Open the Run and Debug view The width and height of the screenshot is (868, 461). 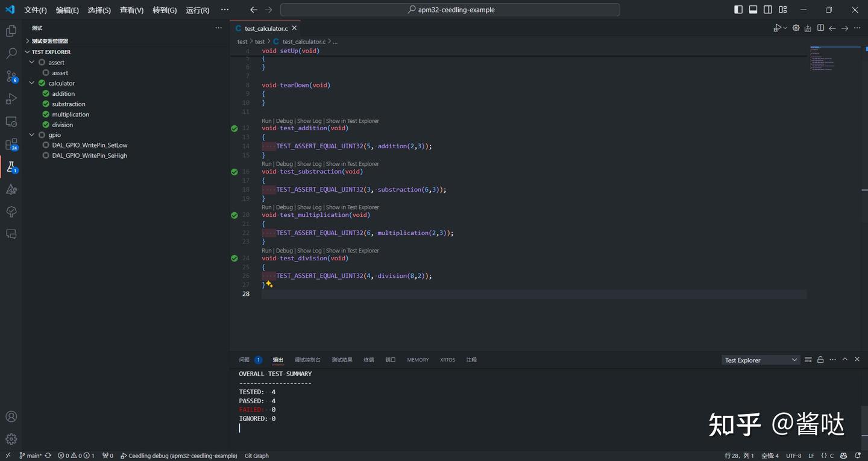(x=11, y=99)
